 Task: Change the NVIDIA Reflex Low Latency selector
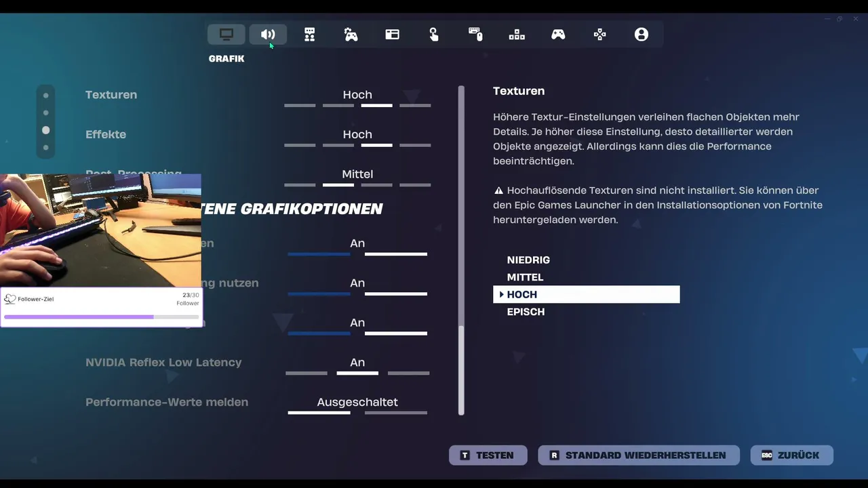357,366
